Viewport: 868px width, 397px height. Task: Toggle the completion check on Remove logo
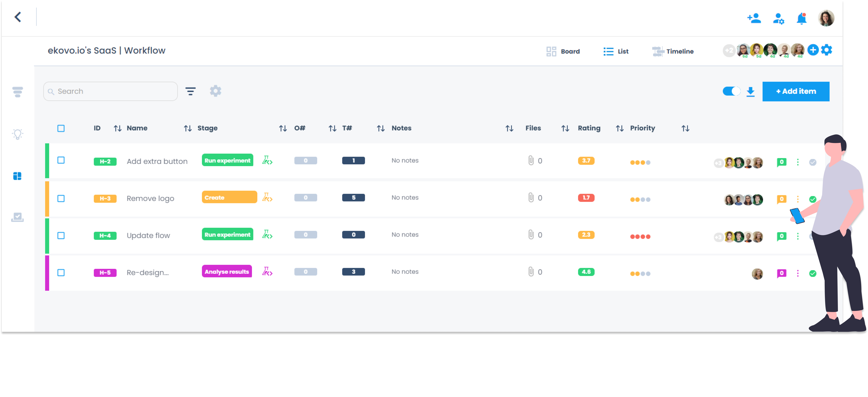(813, 199)
